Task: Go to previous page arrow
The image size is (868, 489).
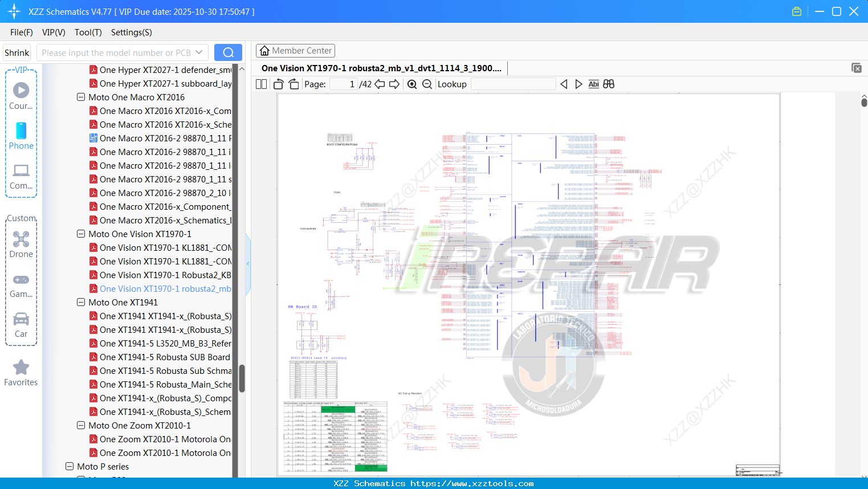Action: pos(380,84)
